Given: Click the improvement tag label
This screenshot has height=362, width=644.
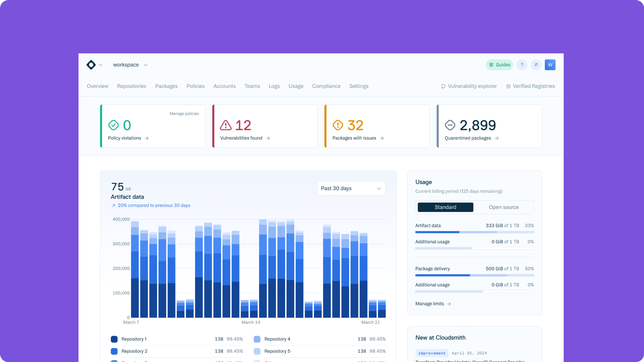Looking at the screenshot, I should click(x=432, y=353).
